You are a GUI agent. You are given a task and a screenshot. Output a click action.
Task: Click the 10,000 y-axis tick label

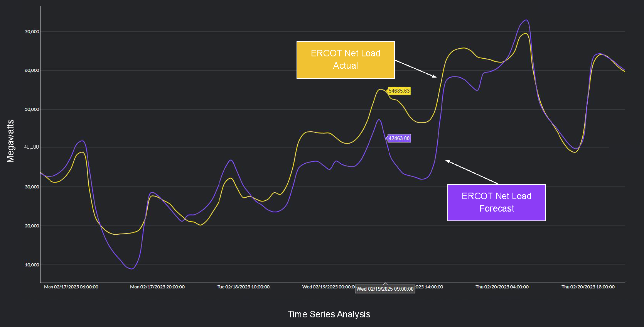[x=32, y=265]
